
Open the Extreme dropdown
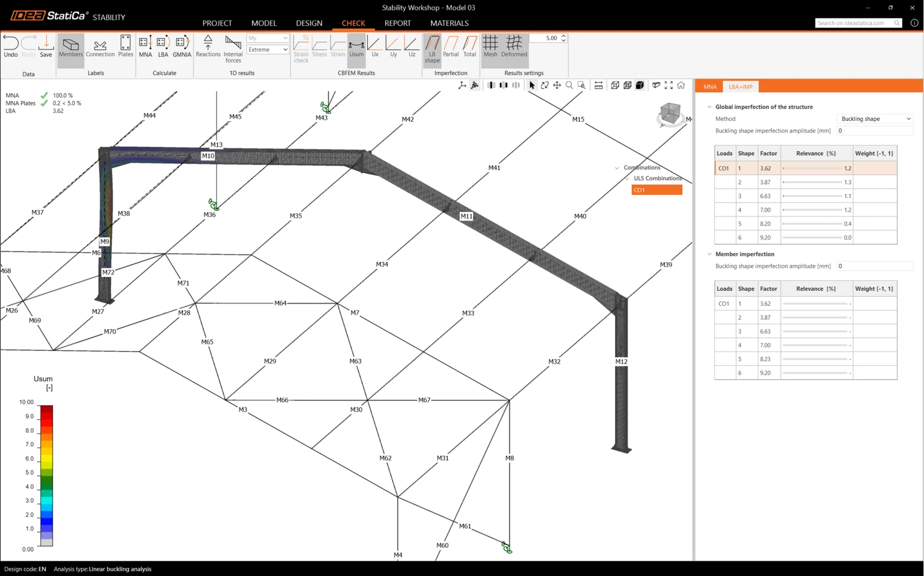[267, 50]
